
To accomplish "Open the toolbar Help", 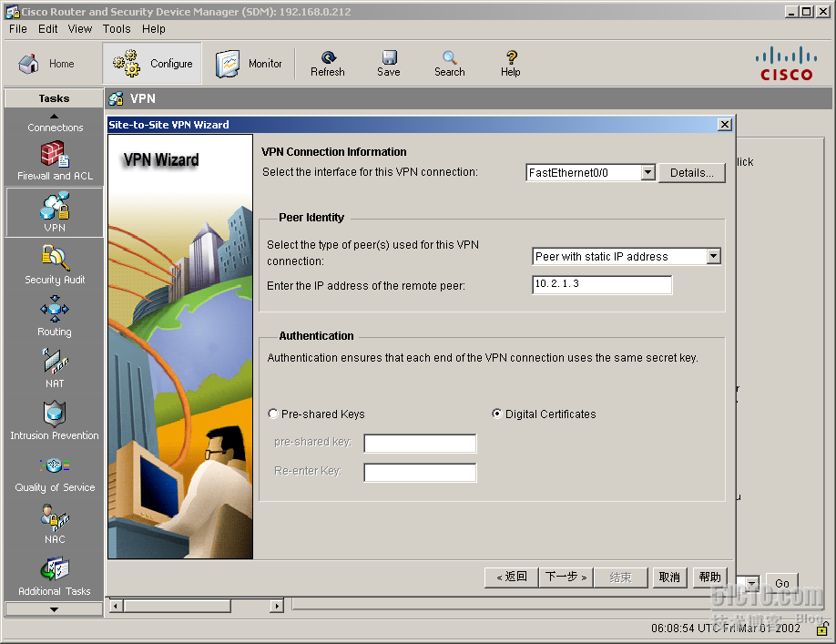I will 511,64.
